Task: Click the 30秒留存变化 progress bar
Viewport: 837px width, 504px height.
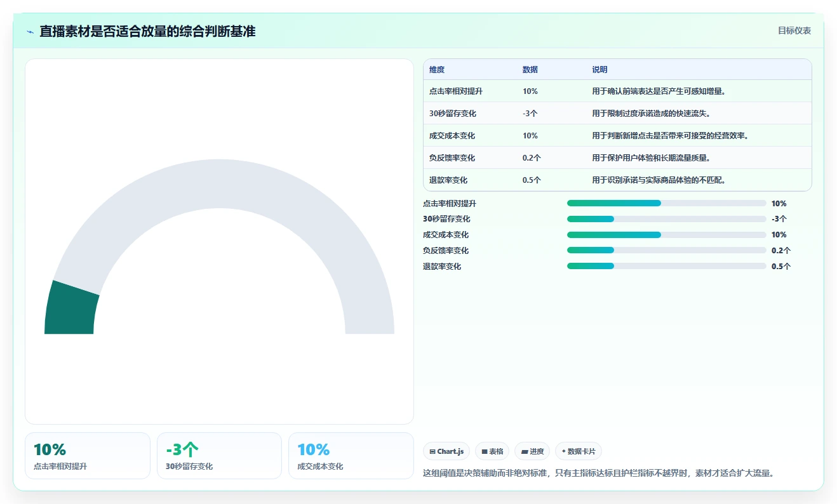Action: point(666,219)
